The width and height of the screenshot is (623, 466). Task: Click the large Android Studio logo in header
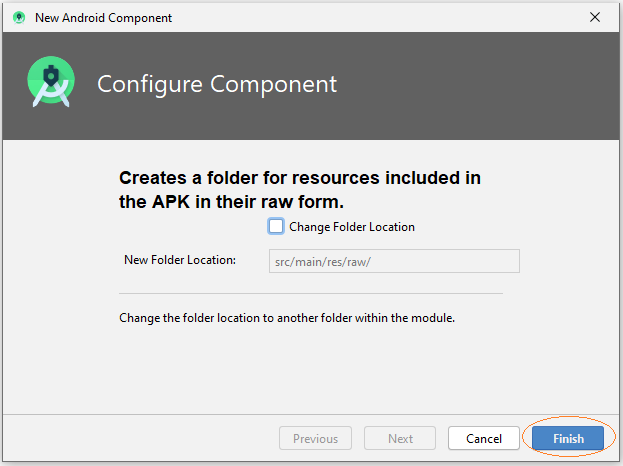[51, 82]
